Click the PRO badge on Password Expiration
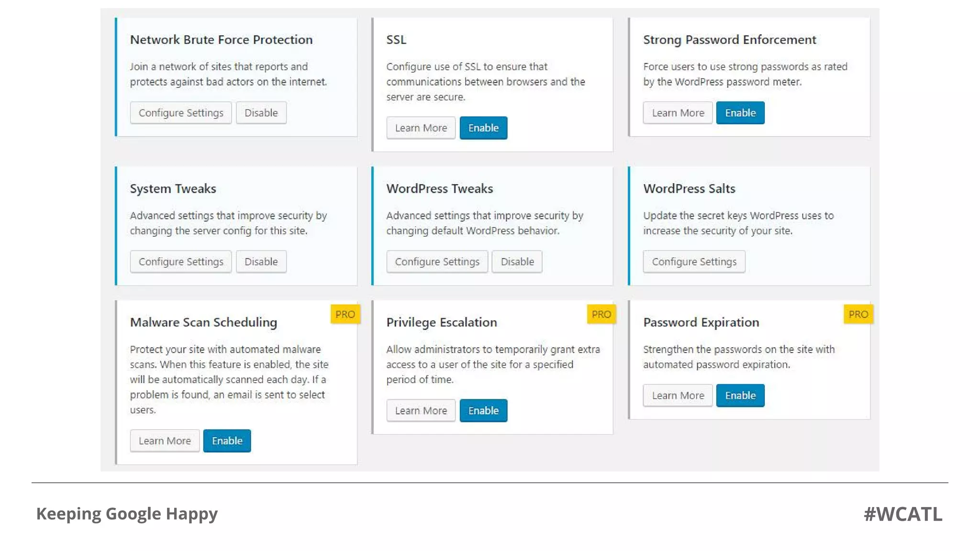The height and width of the screenshot is (551, 980). (x=858, y=314)
